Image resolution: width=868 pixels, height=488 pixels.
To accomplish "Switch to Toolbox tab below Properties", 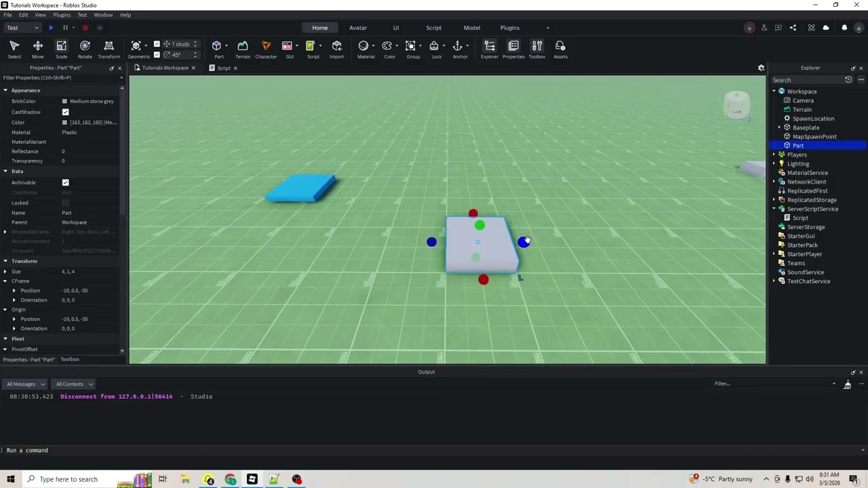I will coord(70,359).
